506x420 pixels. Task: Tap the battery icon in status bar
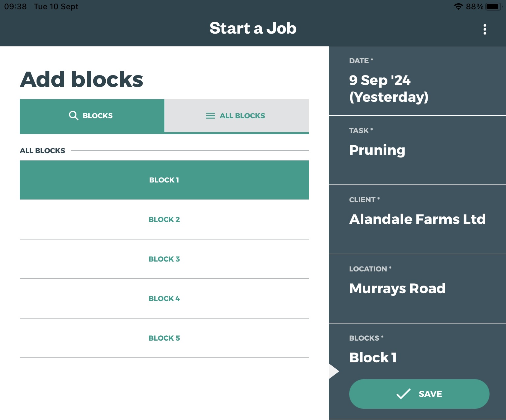(493, 7)
